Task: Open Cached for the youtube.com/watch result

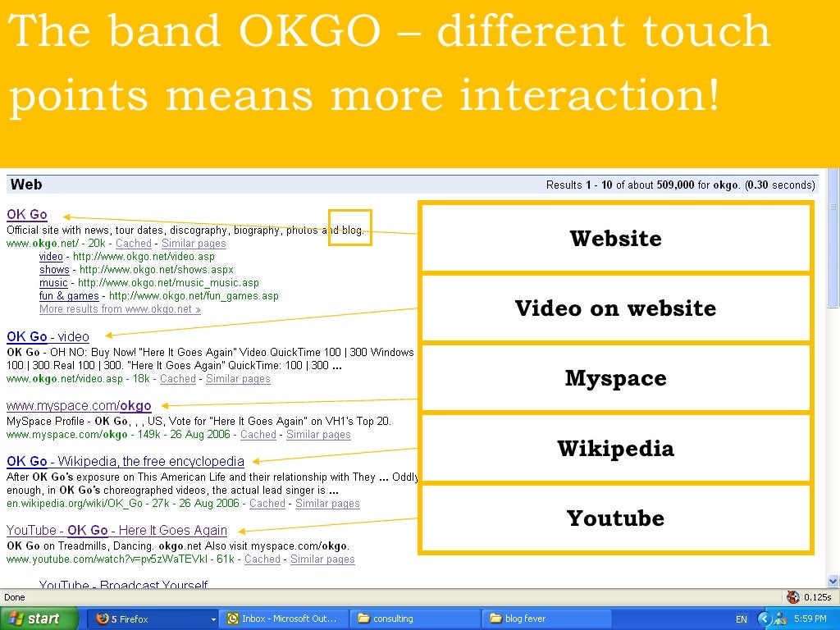Action: (x=262, y=559)
